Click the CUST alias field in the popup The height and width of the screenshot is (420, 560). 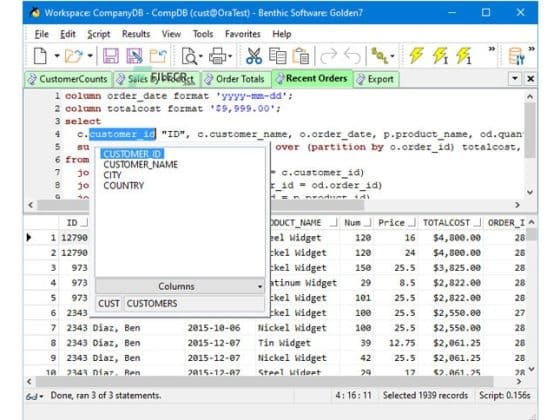click(x=109, y=304)
